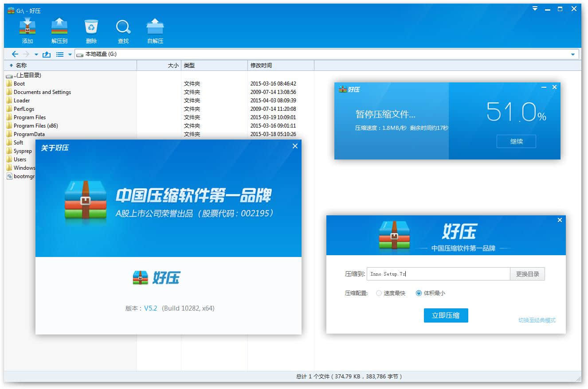Click the 更换目录 button
This screenshot has width=588, height=389.
point(527,274)
